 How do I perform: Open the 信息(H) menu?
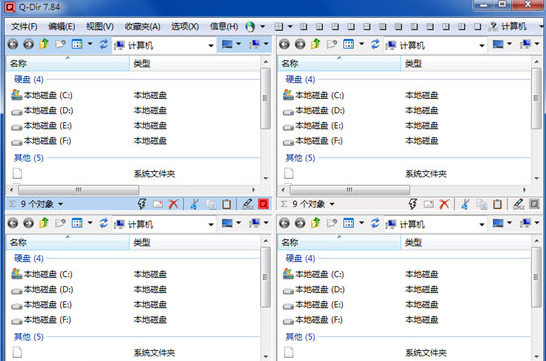(x=224, y=26)
